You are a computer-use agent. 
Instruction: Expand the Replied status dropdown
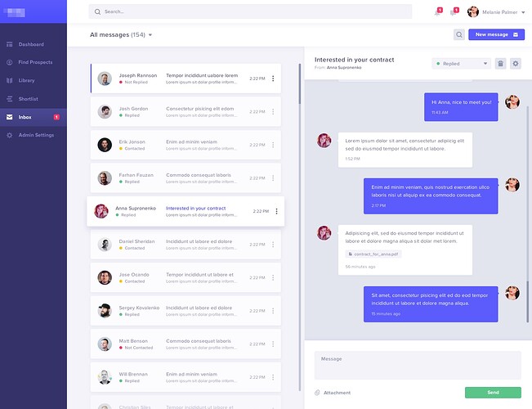(x=461, y=64)
